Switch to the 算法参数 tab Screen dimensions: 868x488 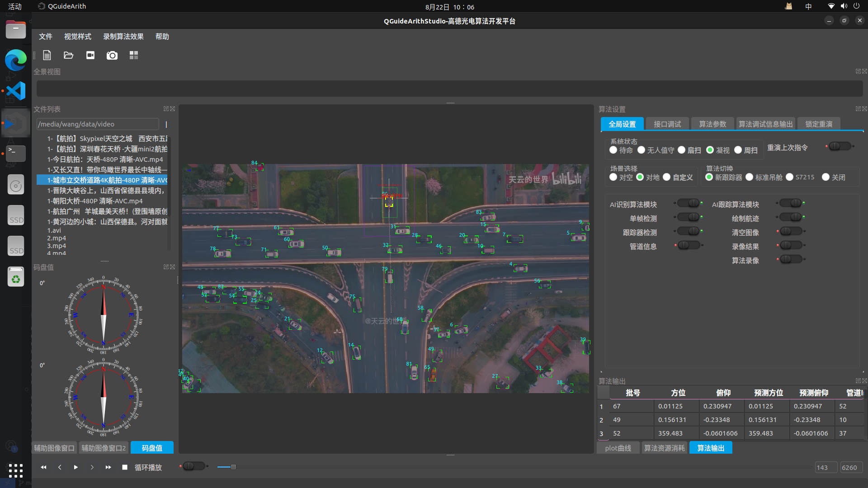point(712,124)
